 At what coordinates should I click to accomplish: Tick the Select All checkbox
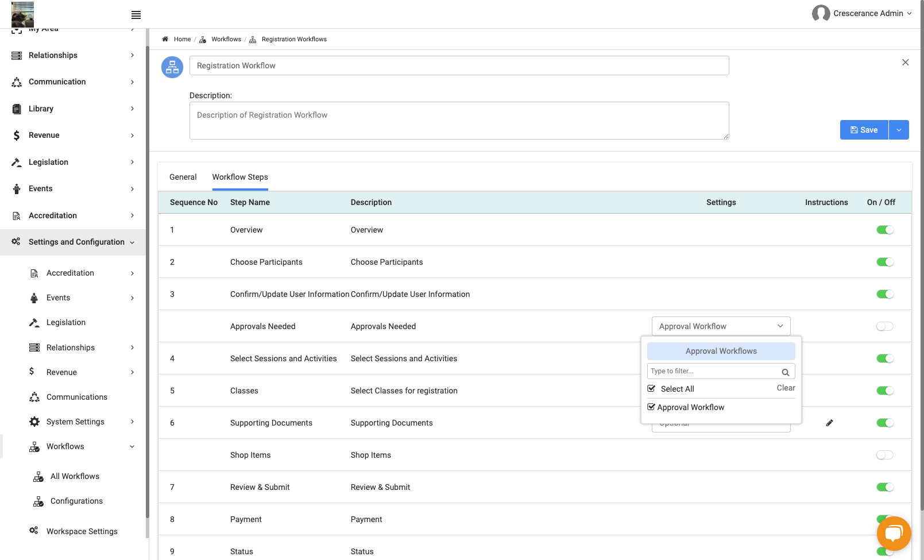[x=651, y=388]
